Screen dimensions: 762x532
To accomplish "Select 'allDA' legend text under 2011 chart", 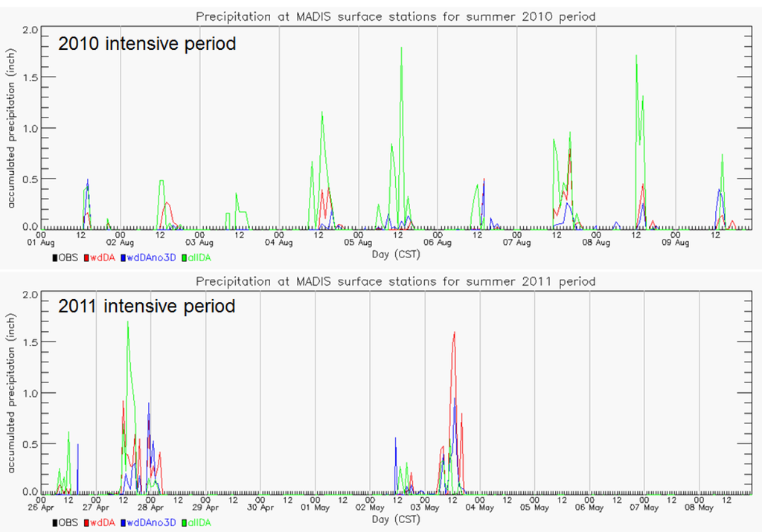I will [199, 523].
